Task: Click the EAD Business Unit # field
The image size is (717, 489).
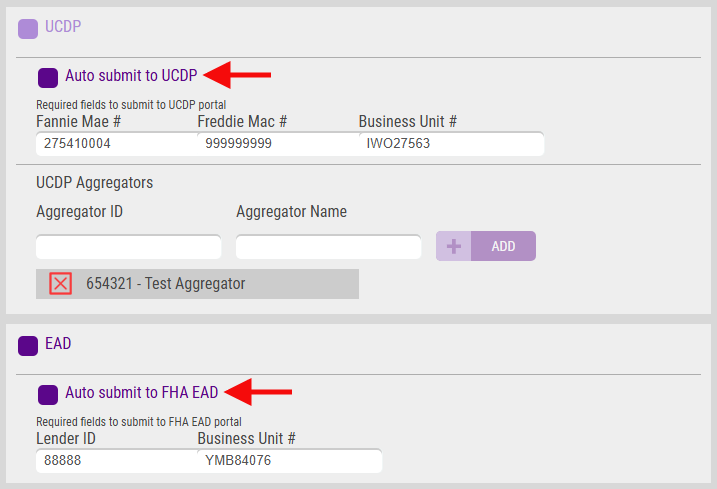Action: (x=290, y=461)
